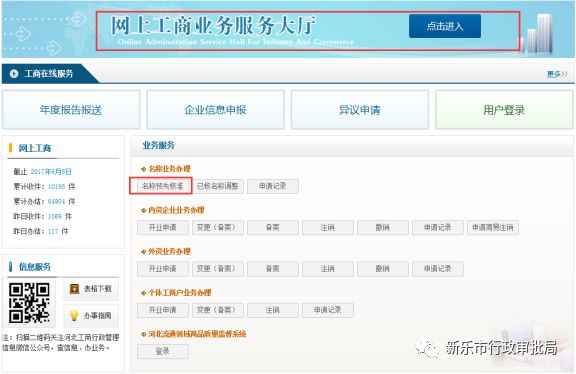Click 名称预先核准 button

pos(163,186)
